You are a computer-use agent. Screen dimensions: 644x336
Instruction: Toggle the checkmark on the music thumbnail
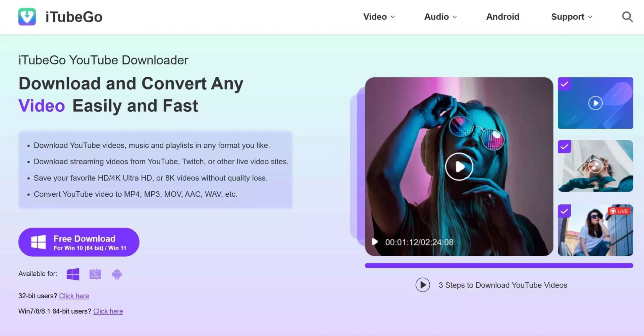point(565,146)
